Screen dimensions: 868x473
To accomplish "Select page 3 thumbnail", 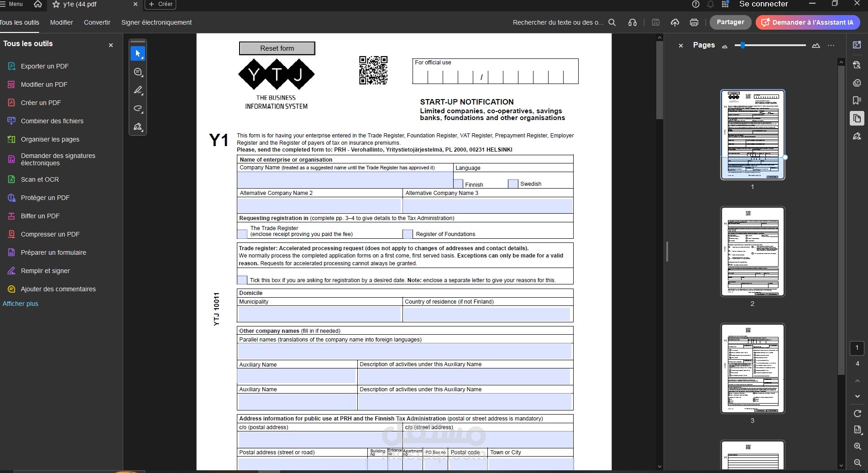I will click(x=753, y=368).
